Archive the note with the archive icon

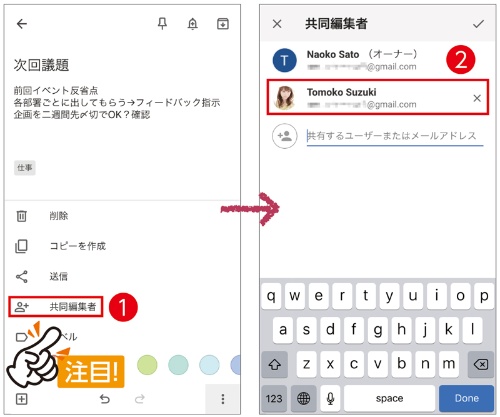[x=223, y=24]
